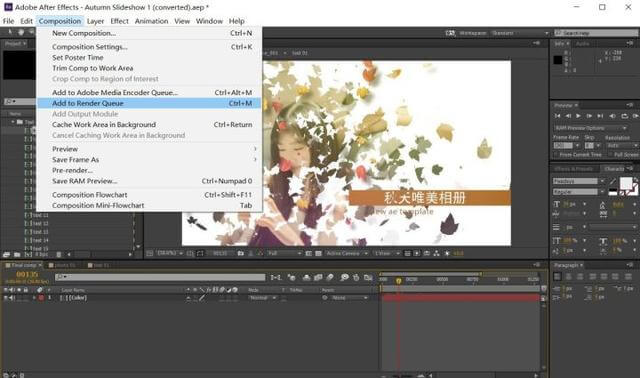Switch to the Effects & Presets tab

tap(573, 169)
